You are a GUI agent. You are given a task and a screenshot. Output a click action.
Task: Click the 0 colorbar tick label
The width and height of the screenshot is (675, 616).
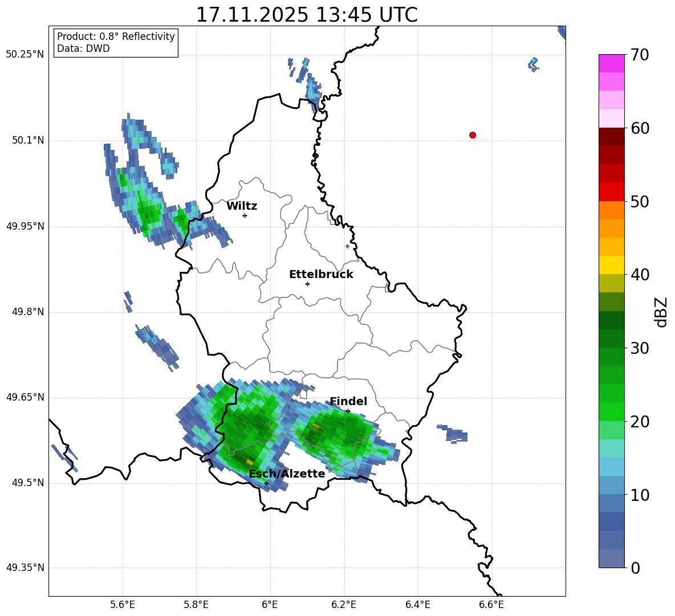[x=635, y=568]
